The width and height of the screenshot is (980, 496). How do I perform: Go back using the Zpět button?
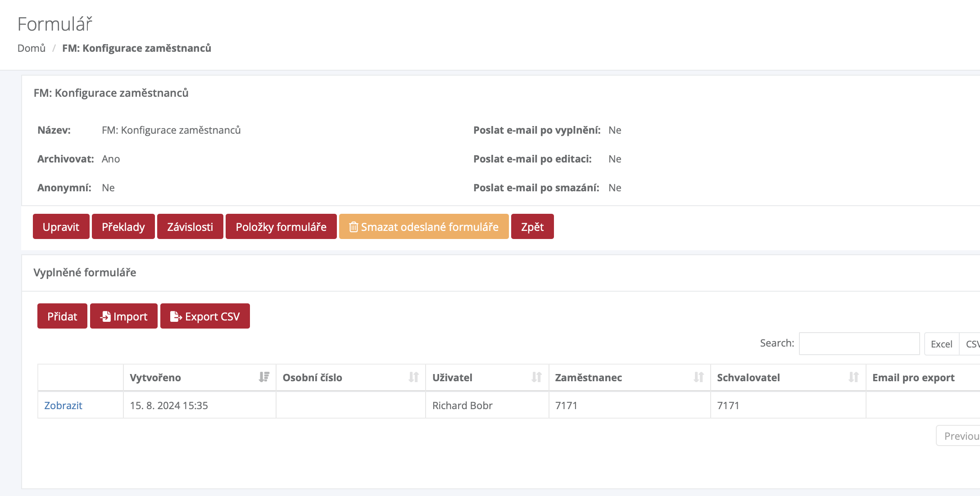532,226
